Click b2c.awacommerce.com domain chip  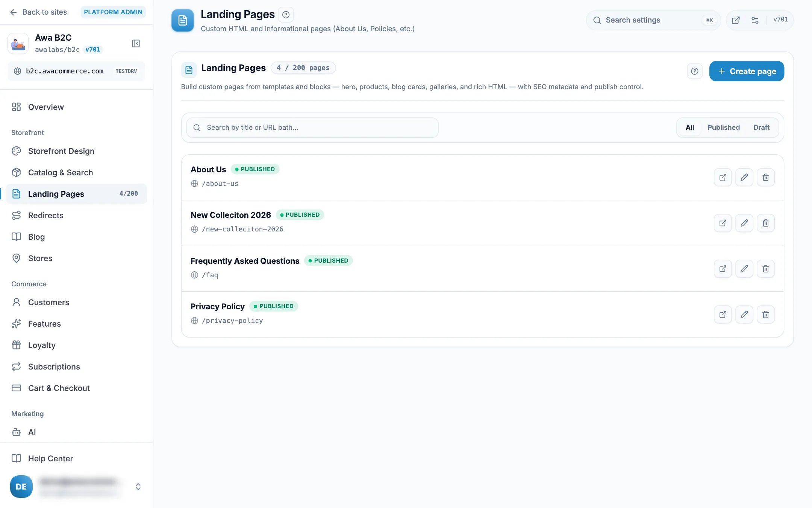(76, 71)
